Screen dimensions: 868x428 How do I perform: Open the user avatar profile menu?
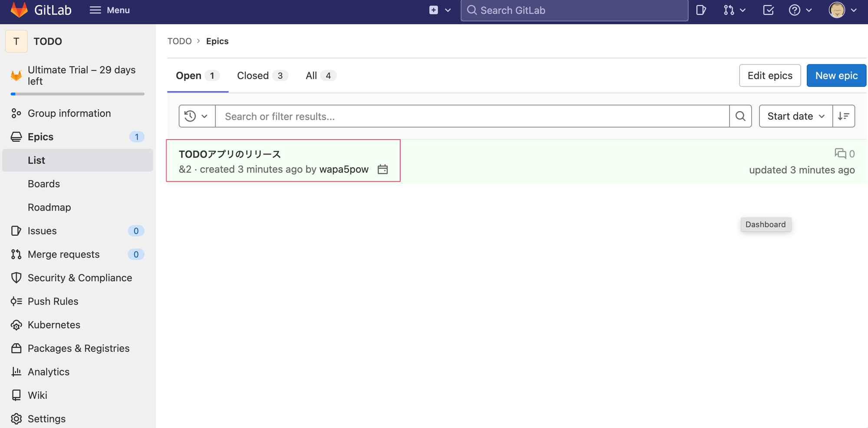(x=842, y=10)
